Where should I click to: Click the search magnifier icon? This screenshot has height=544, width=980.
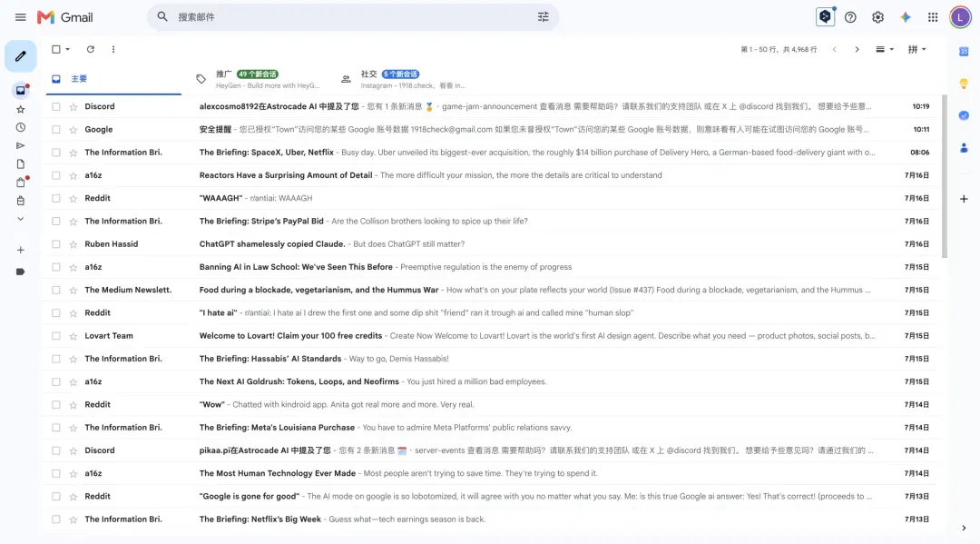(162, 17)
